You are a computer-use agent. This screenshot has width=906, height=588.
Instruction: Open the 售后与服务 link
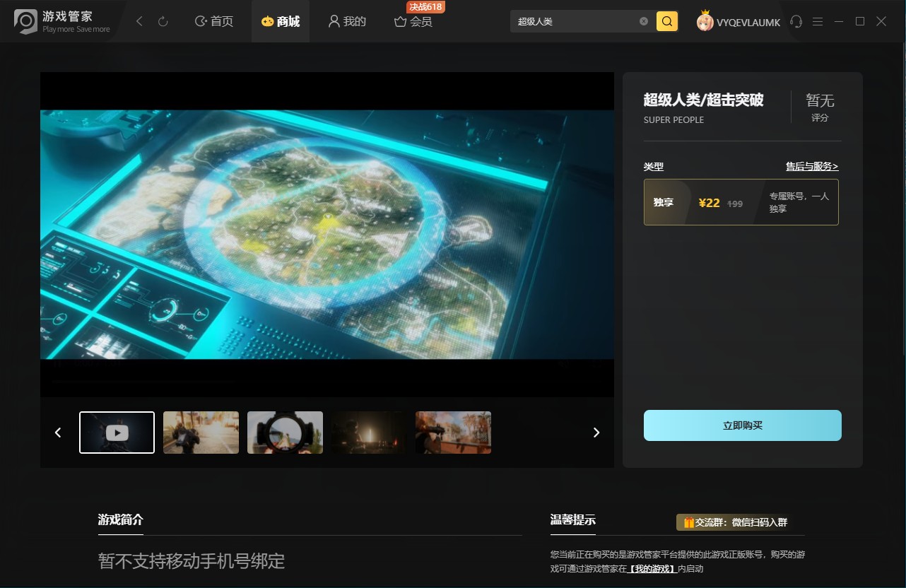(812, 167)
